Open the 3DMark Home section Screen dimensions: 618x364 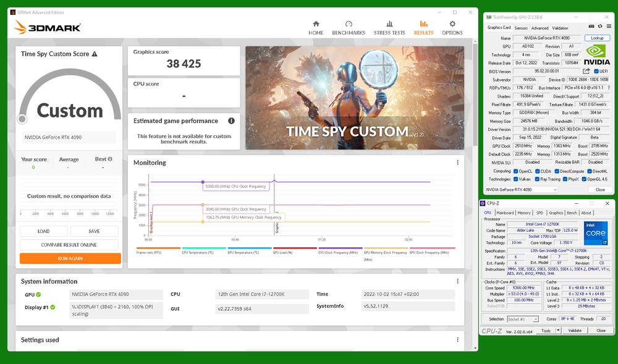point(316,28)
